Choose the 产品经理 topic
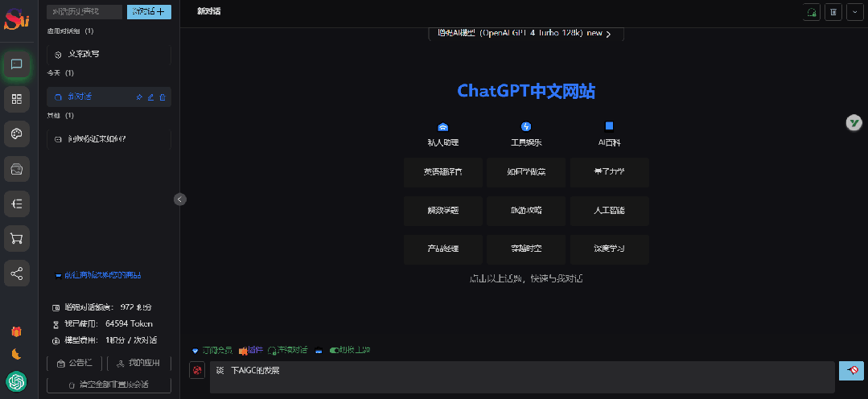Screen dimensions: 868x399 [x=443, y=249]
